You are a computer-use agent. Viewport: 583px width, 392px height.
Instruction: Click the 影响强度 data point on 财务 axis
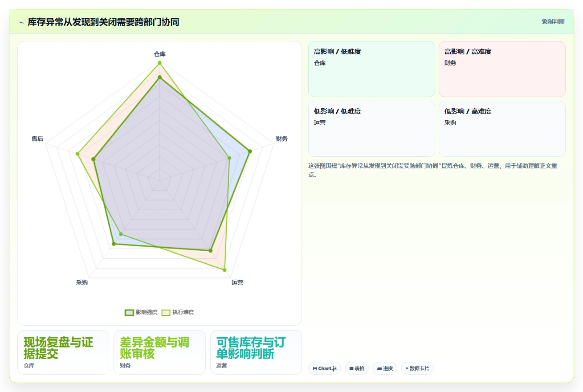[250, 151]
